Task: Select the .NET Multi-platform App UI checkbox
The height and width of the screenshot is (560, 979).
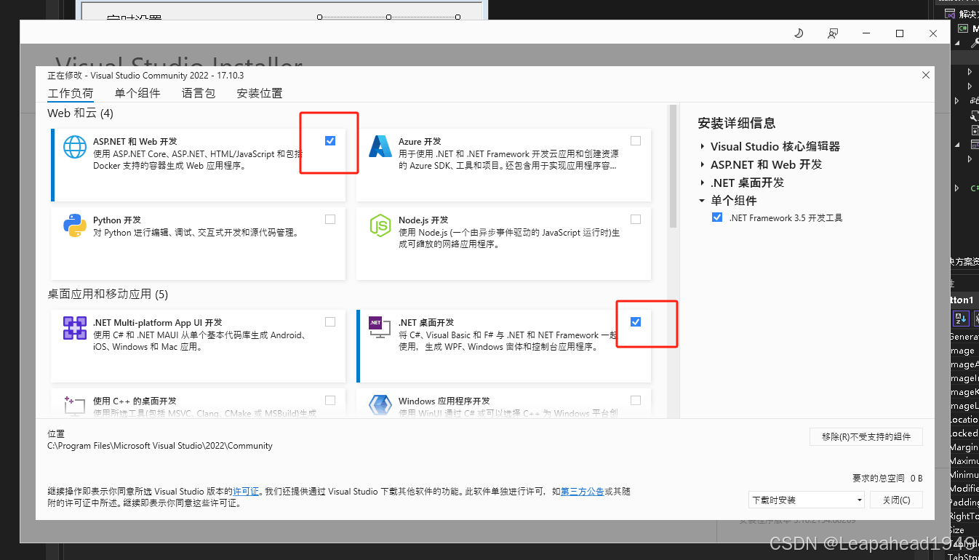Action: 330,321
